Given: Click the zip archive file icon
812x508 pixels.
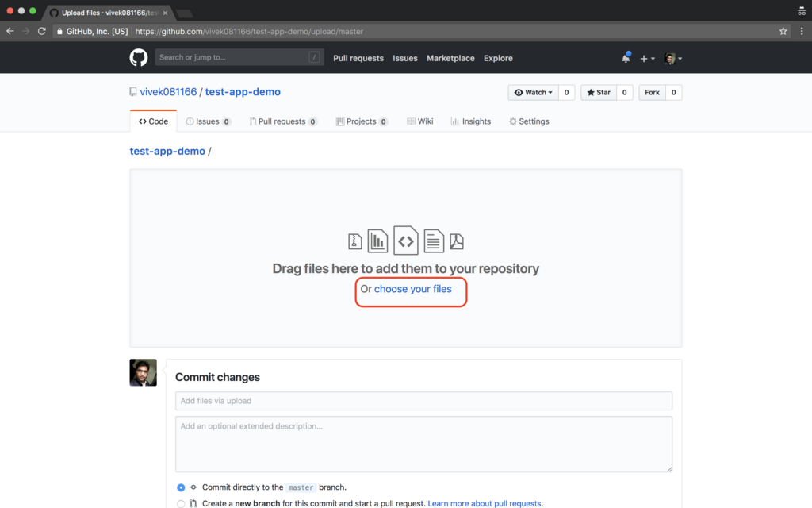Looking at the screenshot, I should pyautogui.click(x=354, y=241).
